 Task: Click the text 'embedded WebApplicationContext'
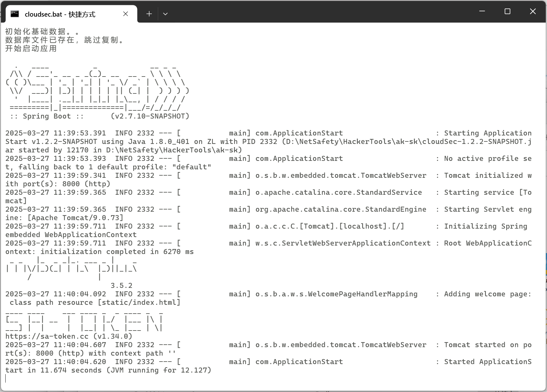[71, 235]
